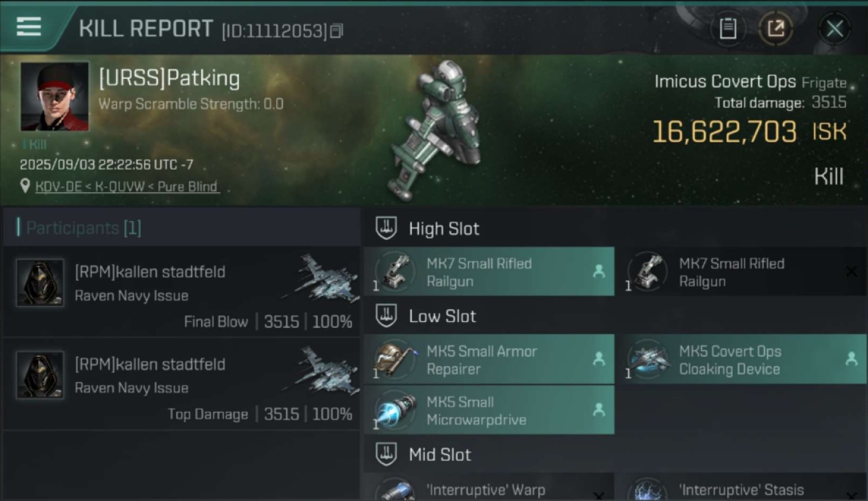The image size is (868, 501).
Task: Copy the kill report ID
Action: [x=337, y=31]
